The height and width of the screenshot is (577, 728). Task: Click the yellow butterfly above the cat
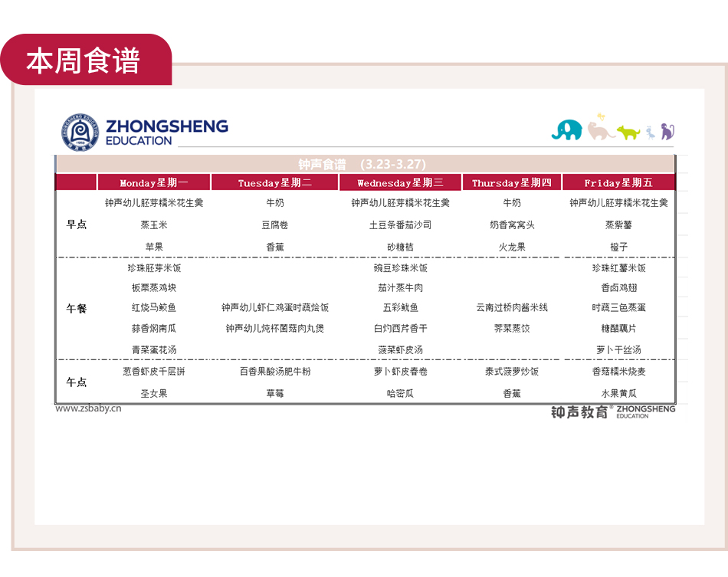601,117
